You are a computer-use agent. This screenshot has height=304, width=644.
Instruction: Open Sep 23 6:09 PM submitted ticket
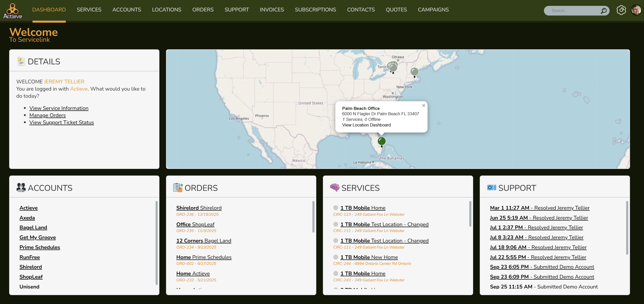(542, 277)
